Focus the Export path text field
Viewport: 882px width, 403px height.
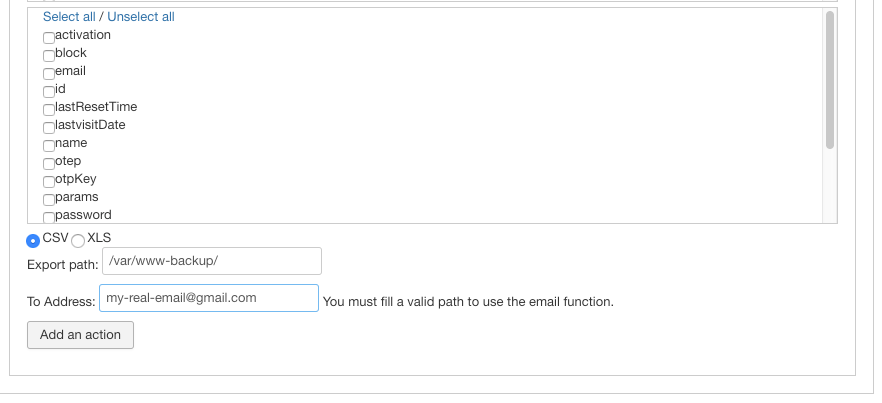click(211, 261)
